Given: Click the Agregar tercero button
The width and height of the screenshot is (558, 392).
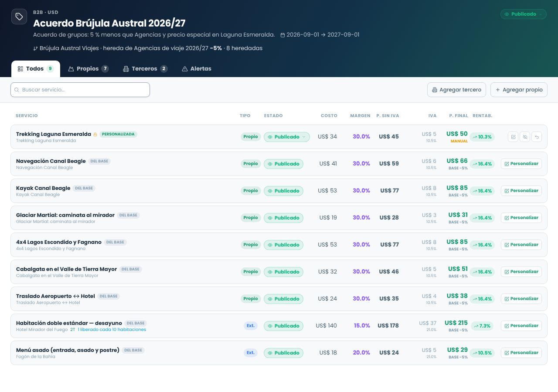Looking at the screenshot, I should (456, 90).
